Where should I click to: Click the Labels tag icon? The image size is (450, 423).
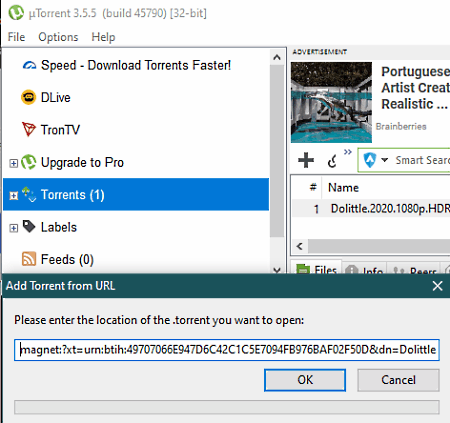point(29,226)
